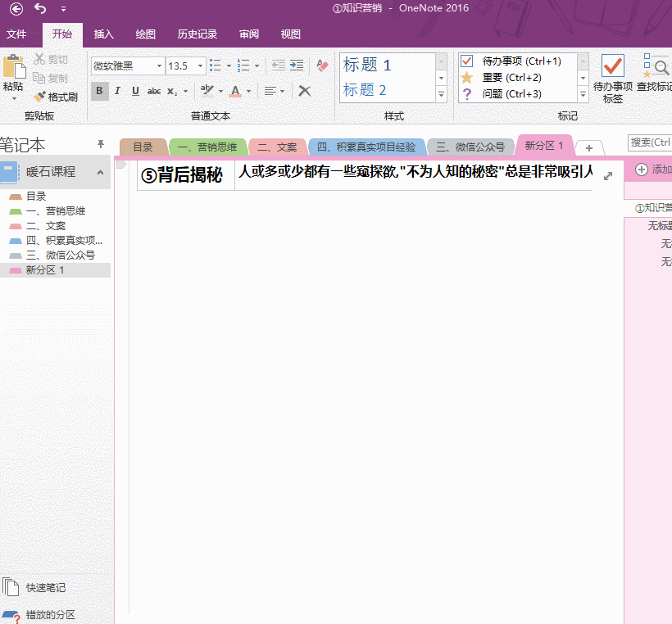This screenshot has height=624, width=672.
Task: Add a new section with plus tab
Action: 589,148
